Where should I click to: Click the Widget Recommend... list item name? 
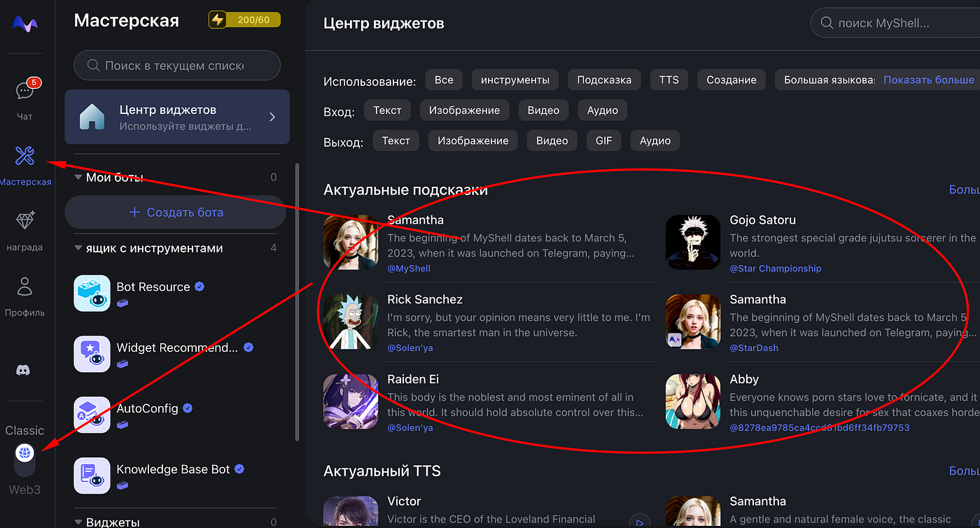tap(177, 348)
